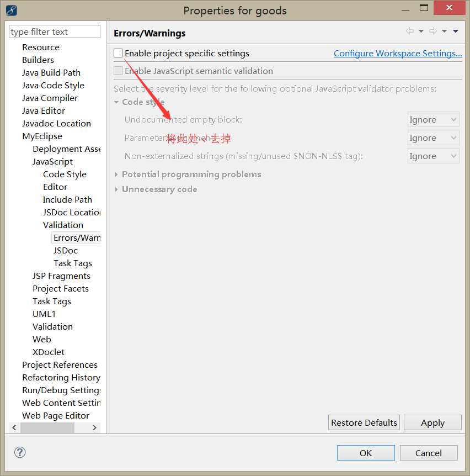Select Java Compiler tree item

click(x=50, y=98)
